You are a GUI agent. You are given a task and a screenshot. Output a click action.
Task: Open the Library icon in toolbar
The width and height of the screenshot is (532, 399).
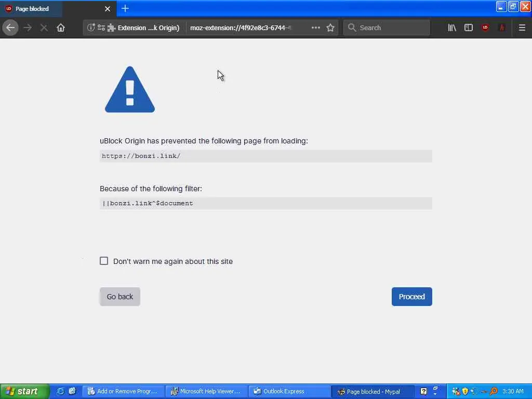point(452,28)
